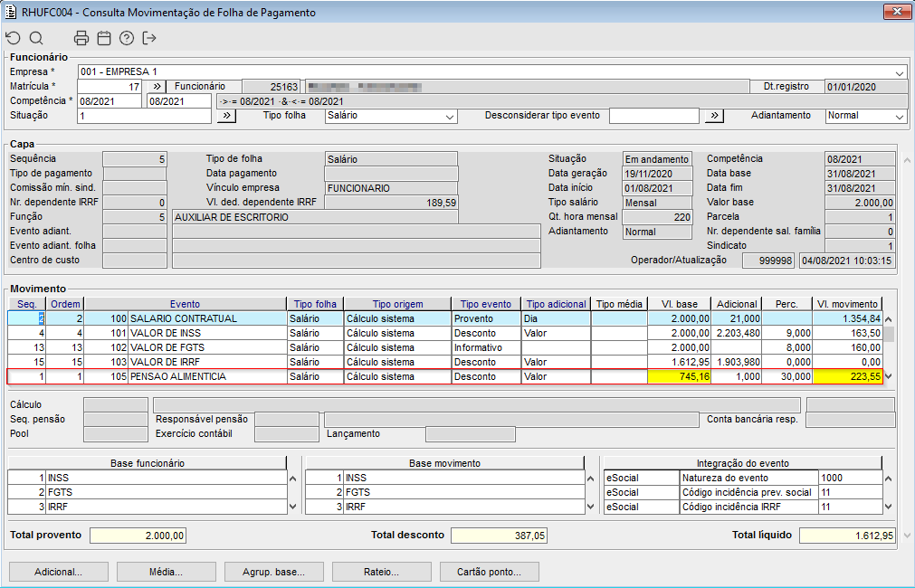This screenshot has width=915, height=588.
Task: Click lookup arrows next to Desconsiderar tipo evento
Action: 715,116
